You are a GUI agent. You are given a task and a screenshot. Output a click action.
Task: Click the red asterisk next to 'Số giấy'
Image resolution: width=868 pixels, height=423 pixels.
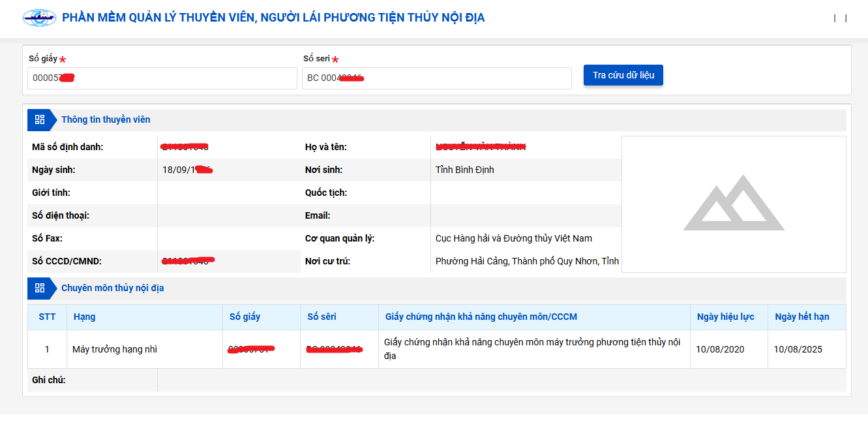tap(62, 59)
